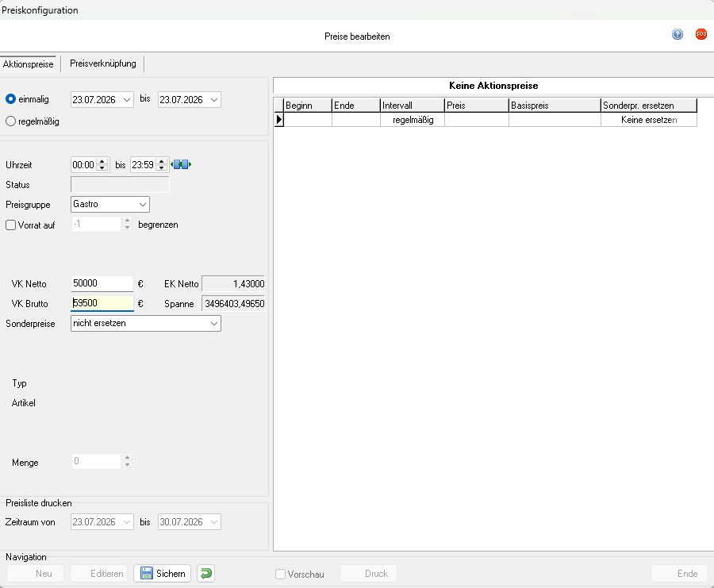Open the blue help question mark icon
This screenshot has width=714, height=588.
tap(678, 34)
